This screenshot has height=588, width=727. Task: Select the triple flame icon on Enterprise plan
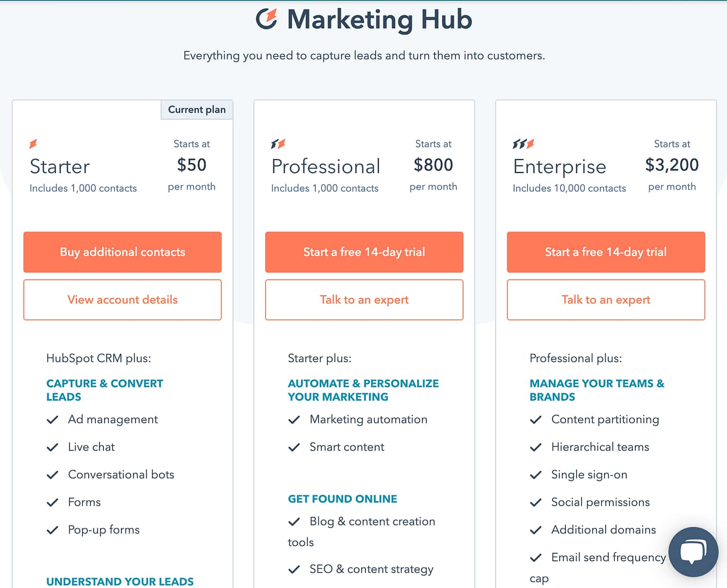pos(522,144)
